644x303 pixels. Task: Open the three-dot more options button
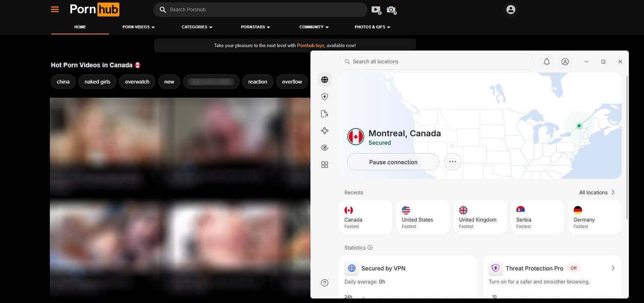coord(453,162)
